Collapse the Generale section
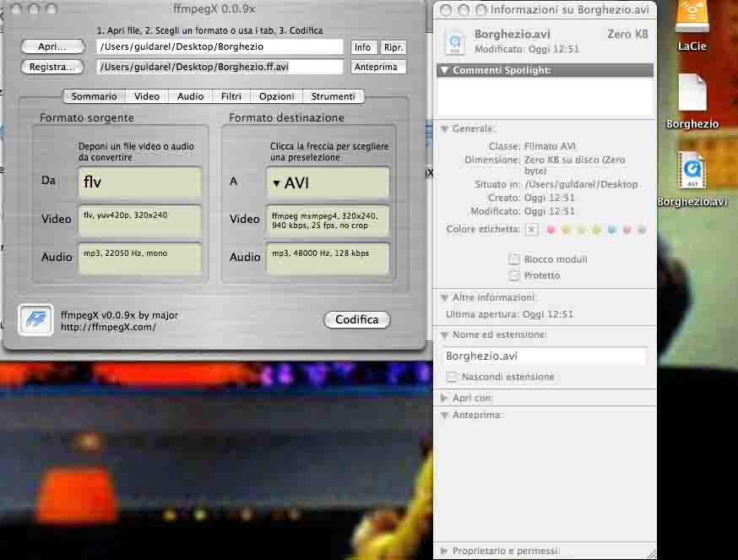The image size is (738, 560). coord(444,128)
